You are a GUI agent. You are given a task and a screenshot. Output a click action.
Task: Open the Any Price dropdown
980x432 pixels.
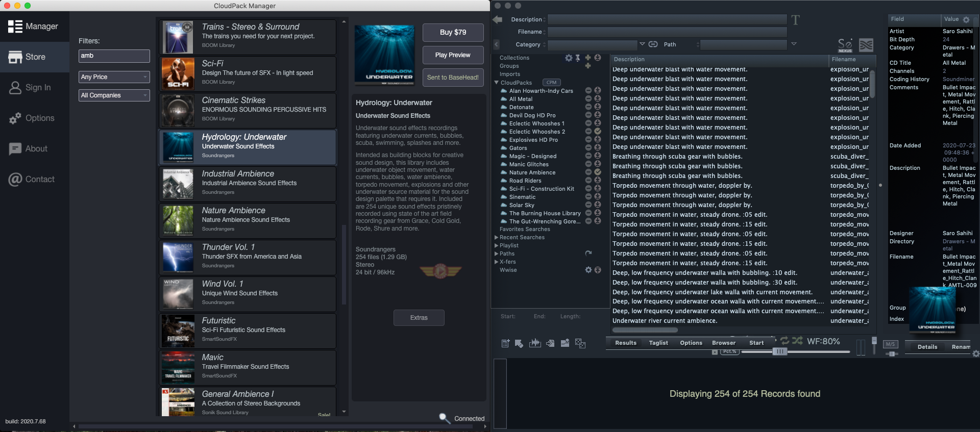(114, 77)
